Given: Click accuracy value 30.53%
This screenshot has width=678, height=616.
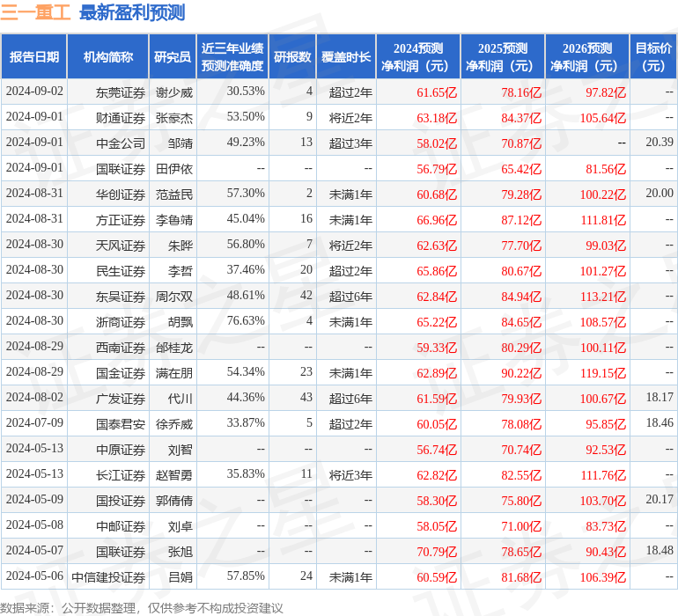Looking at the screenshot, I should pyautogui.click(x=246, y=91).
